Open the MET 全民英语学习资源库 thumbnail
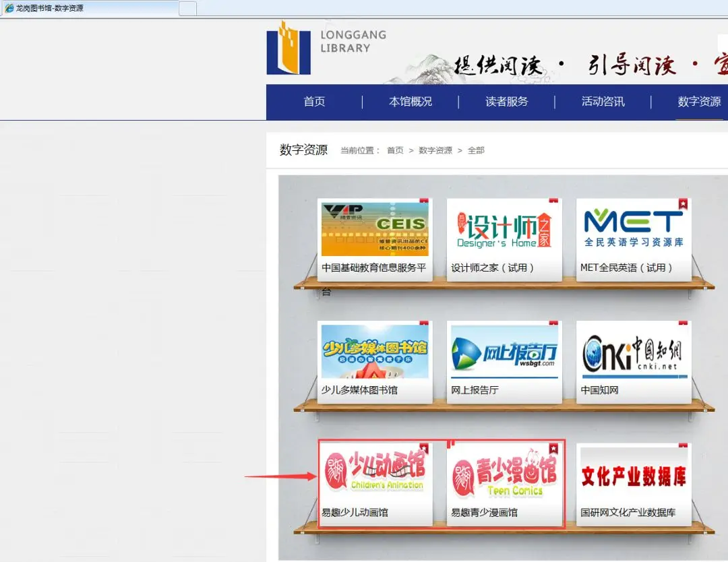The image size is (728, 562). [x=634, y=229]
